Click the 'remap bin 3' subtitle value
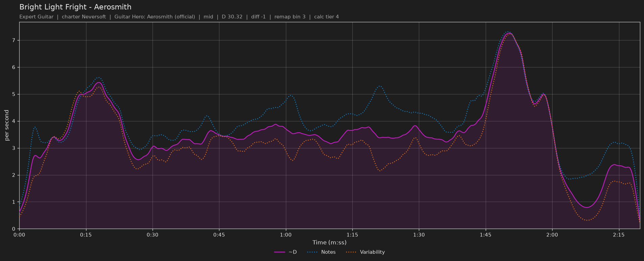Screen dimensions: 644x261 tap(290, 17)
